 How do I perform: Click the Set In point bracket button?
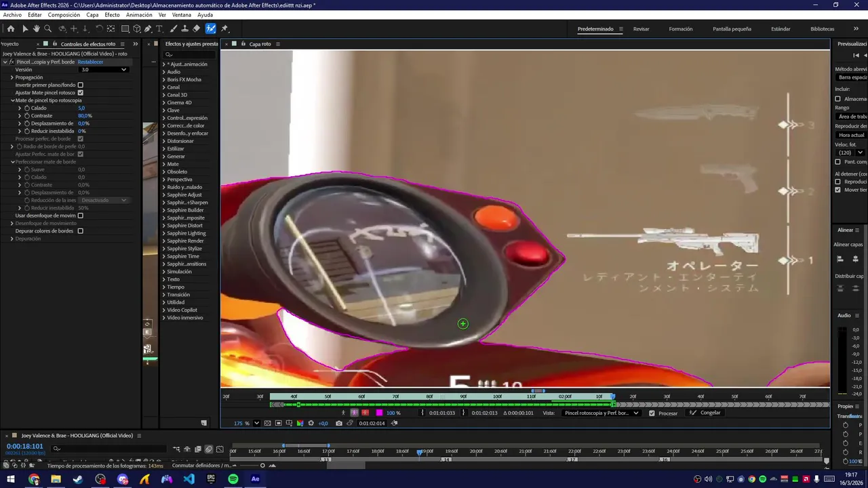(422, 413)
